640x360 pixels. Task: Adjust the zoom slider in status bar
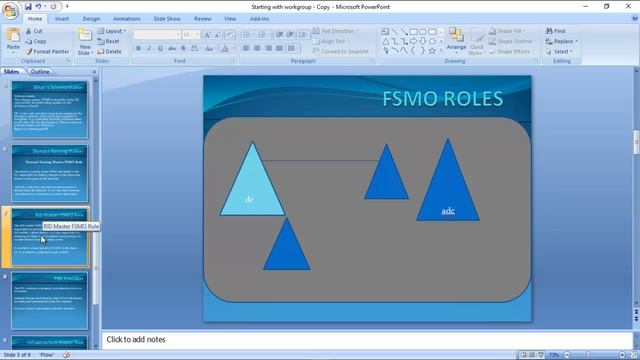(x=588, y=355)
